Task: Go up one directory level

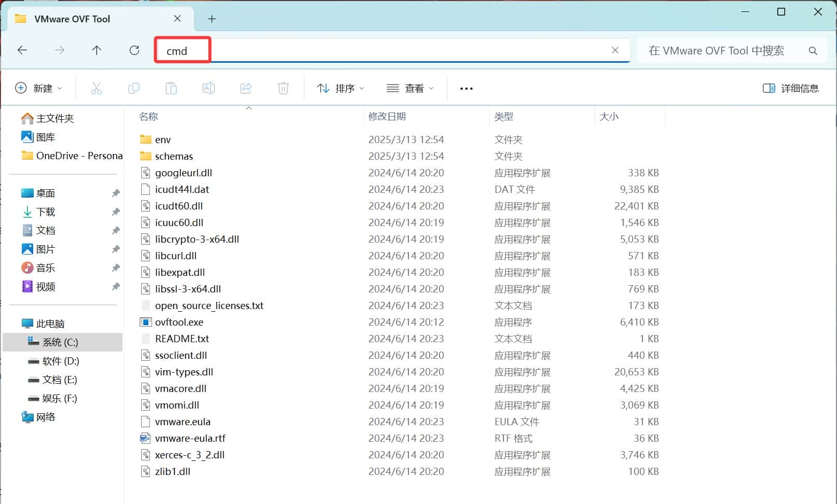Action: point(97,50)
